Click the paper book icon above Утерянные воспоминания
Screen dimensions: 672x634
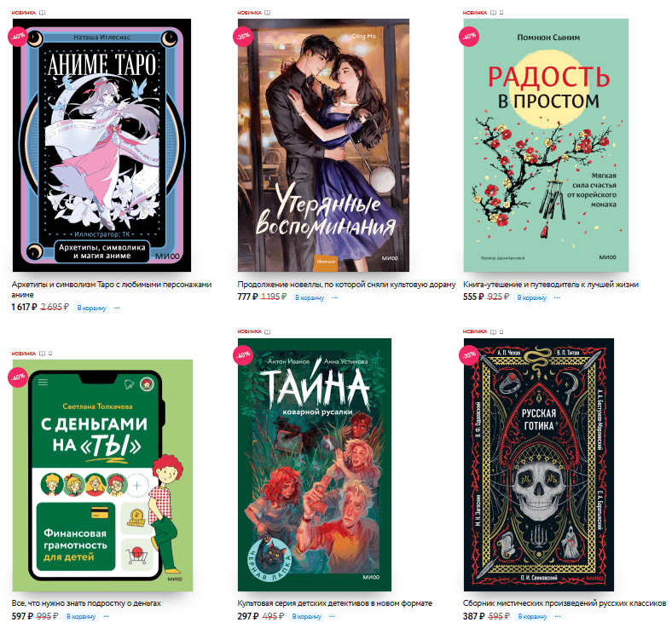click(x=268, y=13)
